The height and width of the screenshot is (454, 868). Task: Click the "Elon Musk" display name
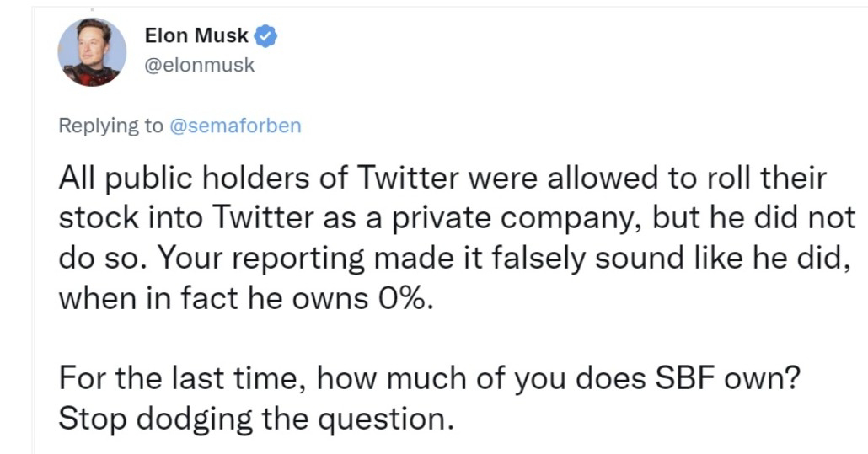[x=196, y=36]
